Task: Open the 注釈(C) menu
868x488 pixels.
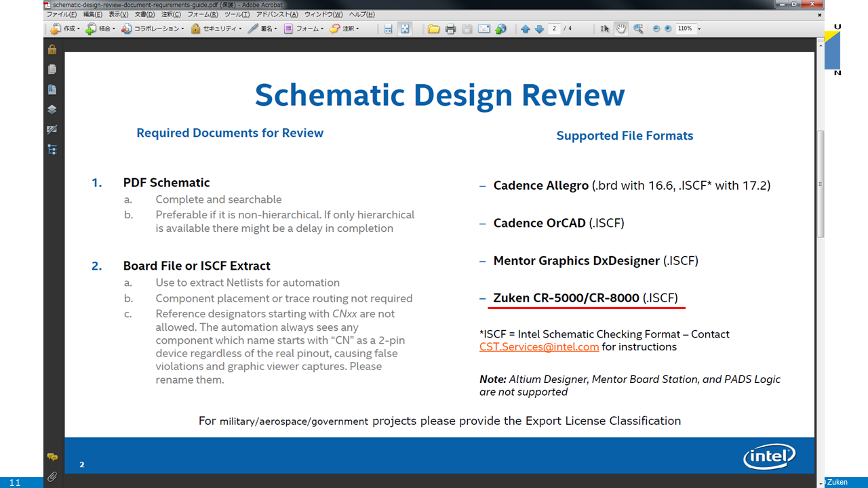Action: click(x=171, y=14)
